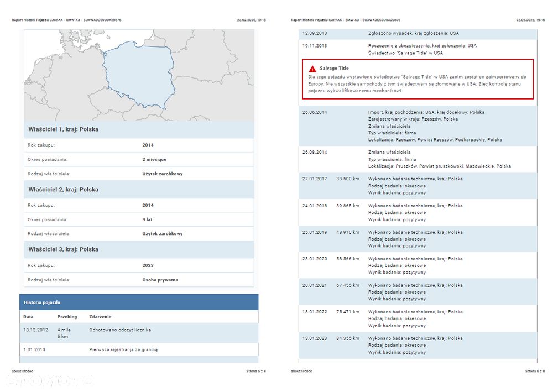The height and width of the screenshot is (392, 553).
Task: Click the 'Strona 5 z 8' page footer
Action: click(256, 371)
